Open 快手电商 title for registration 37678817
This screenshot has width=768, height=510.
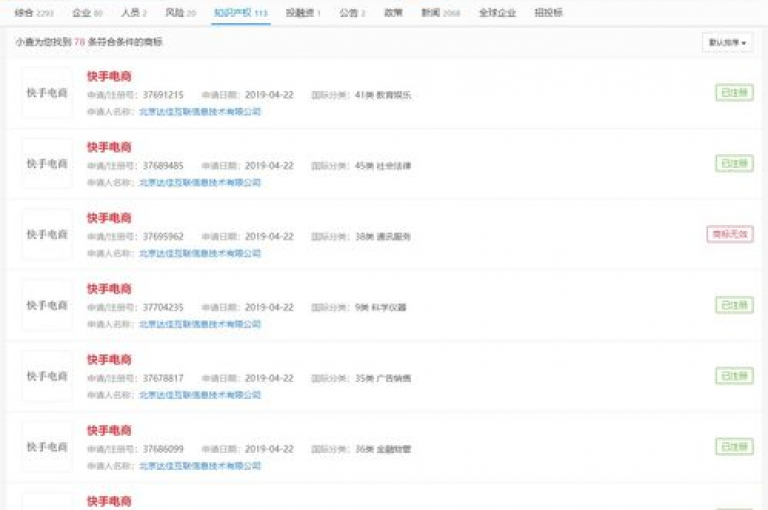109,360
